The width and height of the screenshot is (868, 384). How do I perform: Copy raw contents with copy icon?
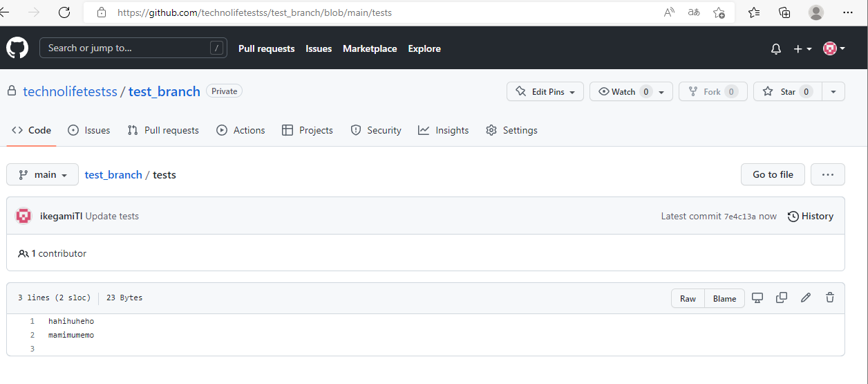[x=782, y=298]
